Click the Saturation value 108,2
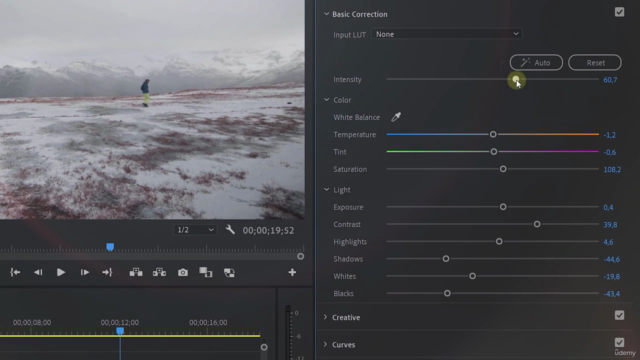 pos(612,169)
